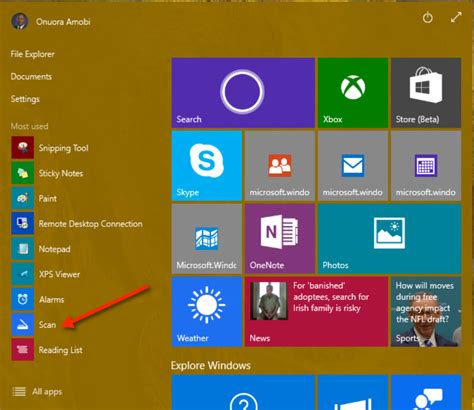
Task: Open user account menu Onuora Amobi
Action: 51,22
